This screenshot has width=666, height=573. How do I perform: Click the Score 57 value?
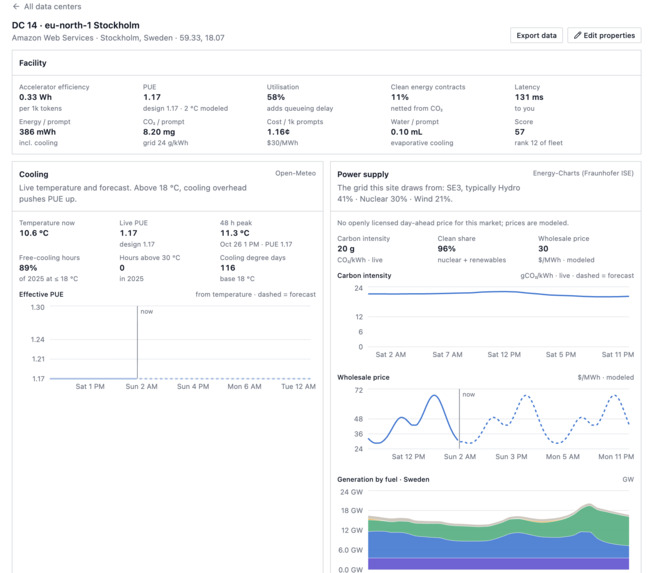[519, 132]
